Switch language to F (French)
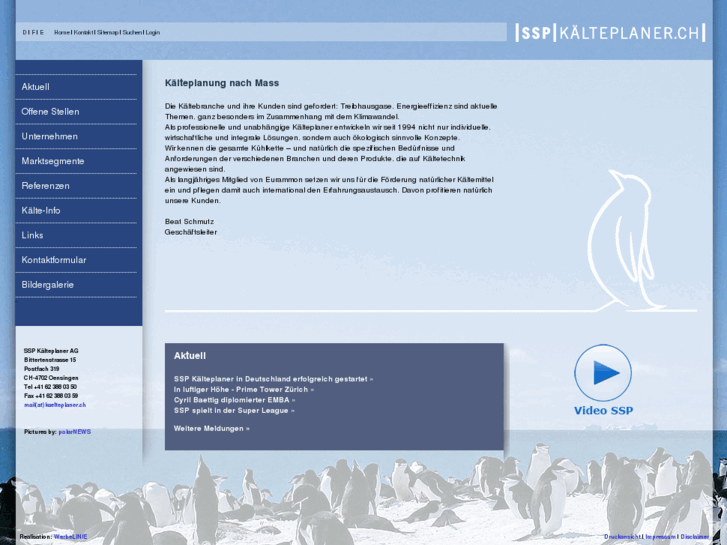The width and height of the screenshot is (727, 545). (x=31, y=32)
